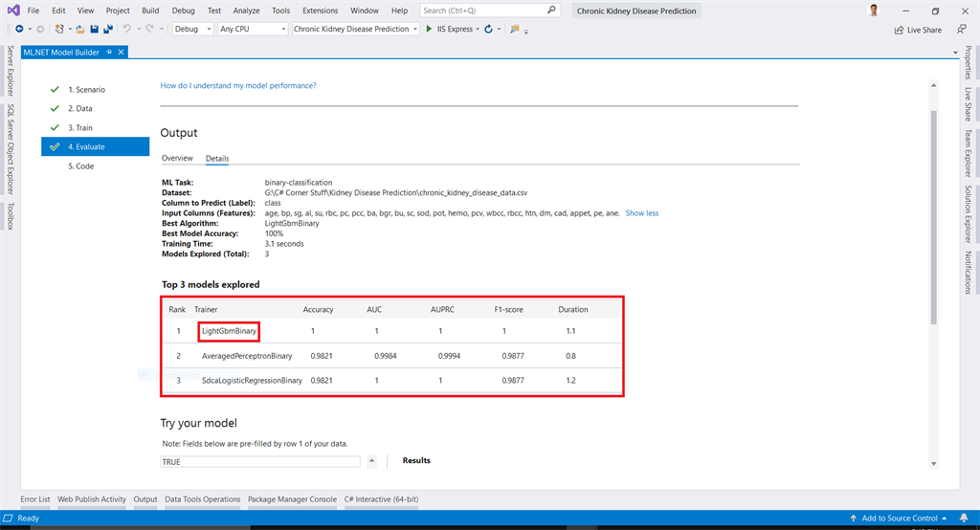Screen dimensions: 980x530
Task: Click the TRUE input field under Try your model
Action: [x=260, y=462]
